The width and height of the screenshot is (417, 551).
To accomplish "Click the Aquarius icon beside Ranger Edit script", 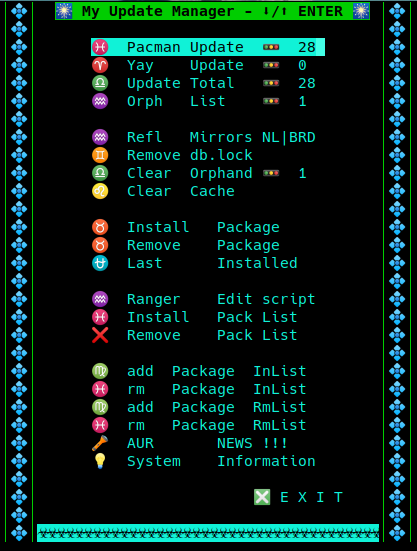I will (x=100, y=299).
